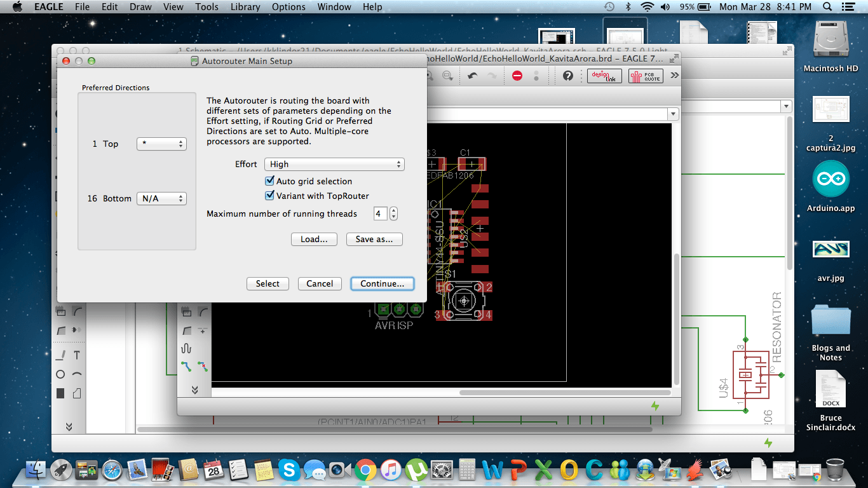Expand more tools in board palette

194,390
